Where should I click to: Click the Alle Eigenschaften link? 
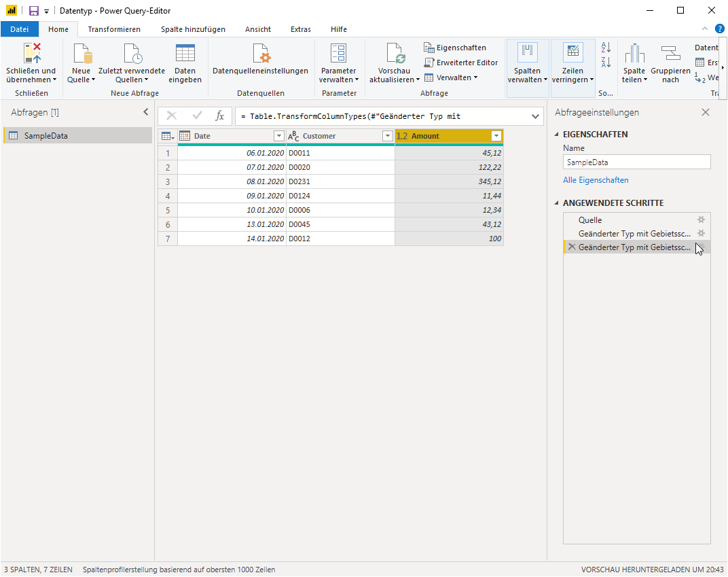click(596, 180)
